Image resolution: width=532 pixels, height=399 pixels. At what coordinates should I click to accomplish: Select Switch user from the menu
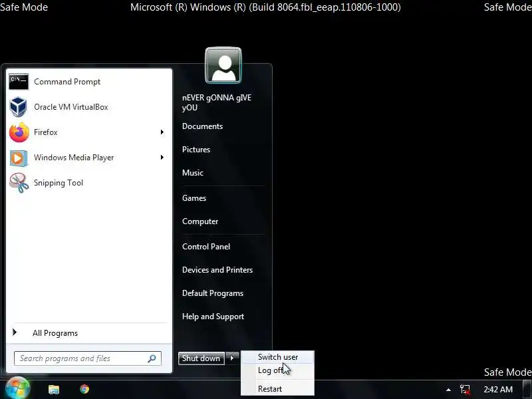pos(278,357)
